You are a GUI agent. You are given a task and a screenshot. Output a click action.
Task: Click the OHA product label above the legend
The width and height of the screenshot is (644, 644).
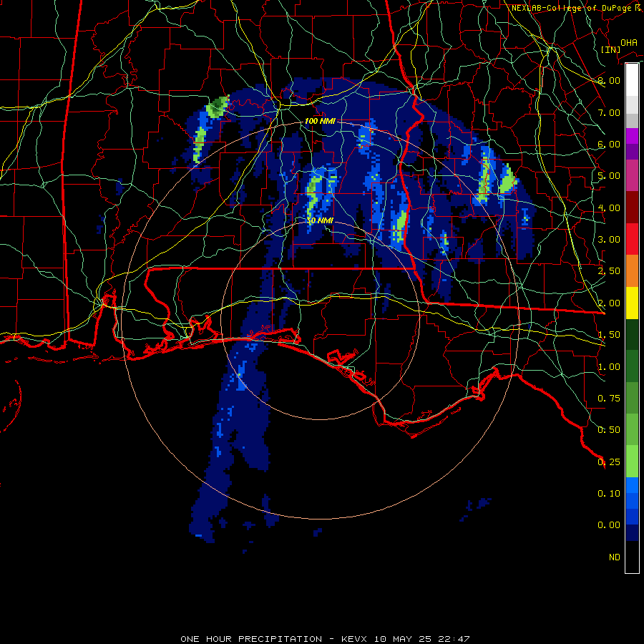[x=629, y=42]
